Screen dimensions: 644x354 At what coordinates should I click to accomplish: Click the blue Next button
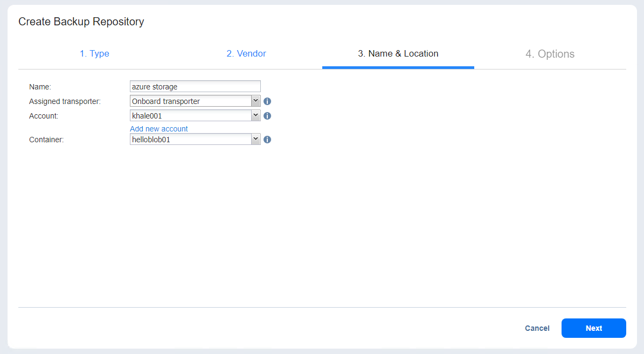(x=593, y=328)
